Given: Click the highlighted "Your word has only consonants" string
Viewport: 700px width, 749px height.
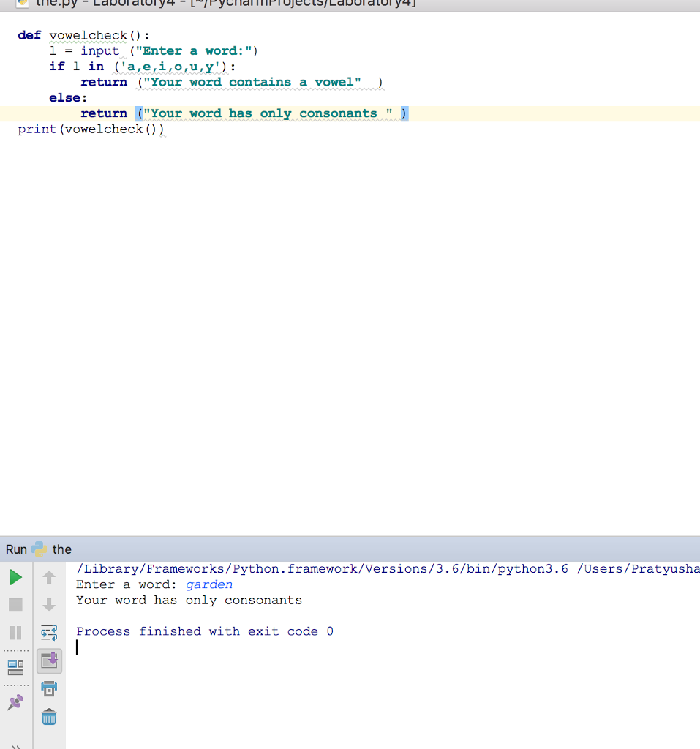Looking at the screenshot, I should click(x=268, y=113).
